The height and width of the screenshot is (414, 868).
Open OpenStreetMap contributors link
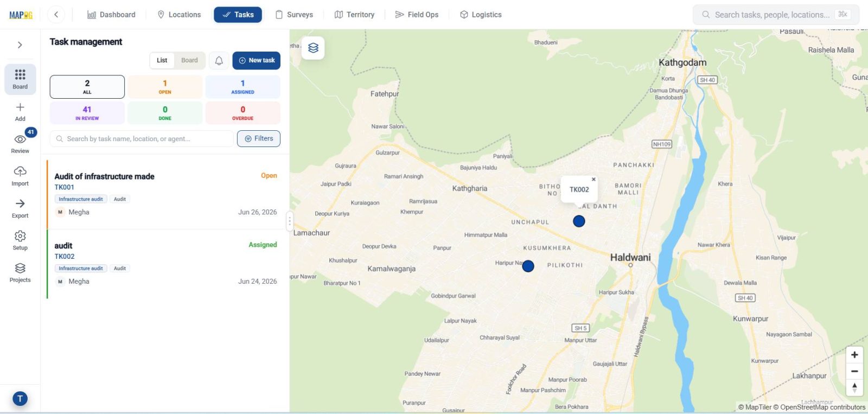819,407
